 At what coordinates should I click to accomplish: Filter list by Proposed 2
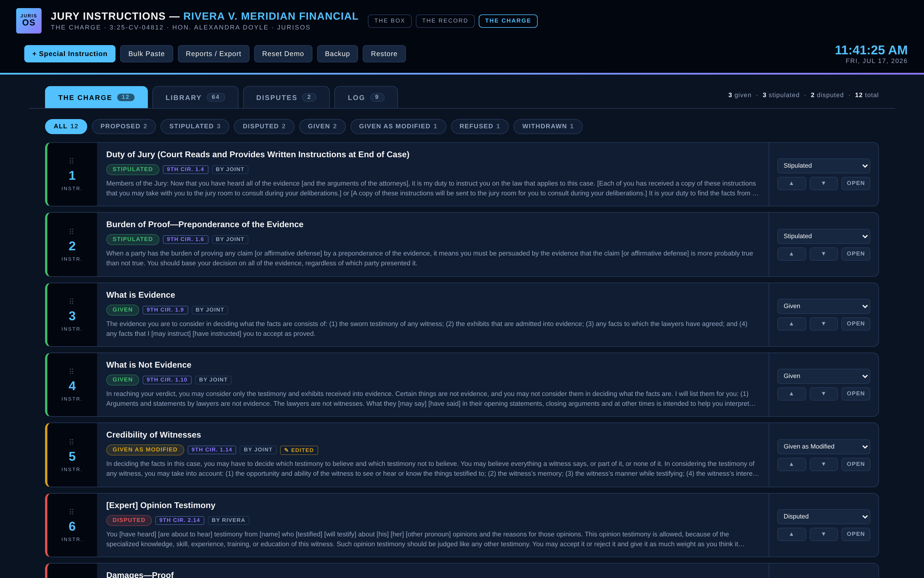tap(124, 127)
